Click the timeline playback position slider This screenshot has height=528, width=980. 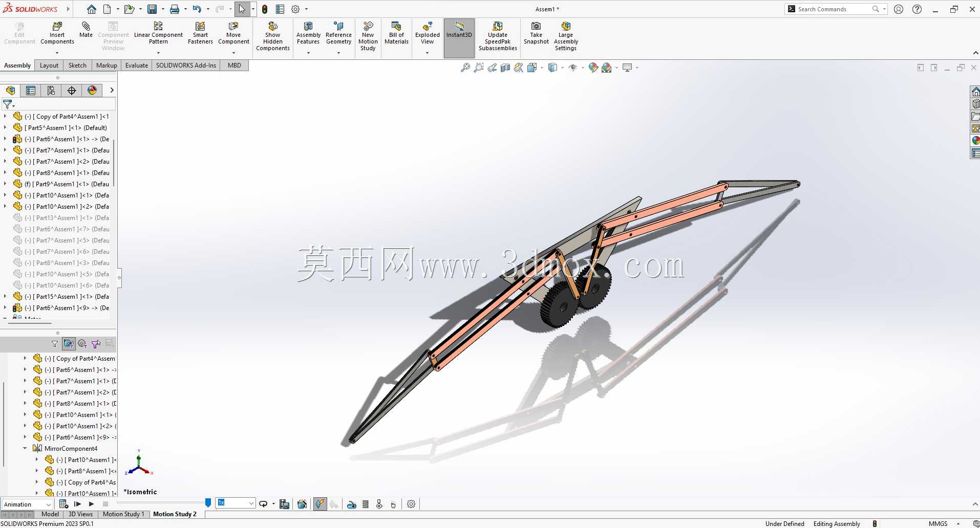click(208, 503)
